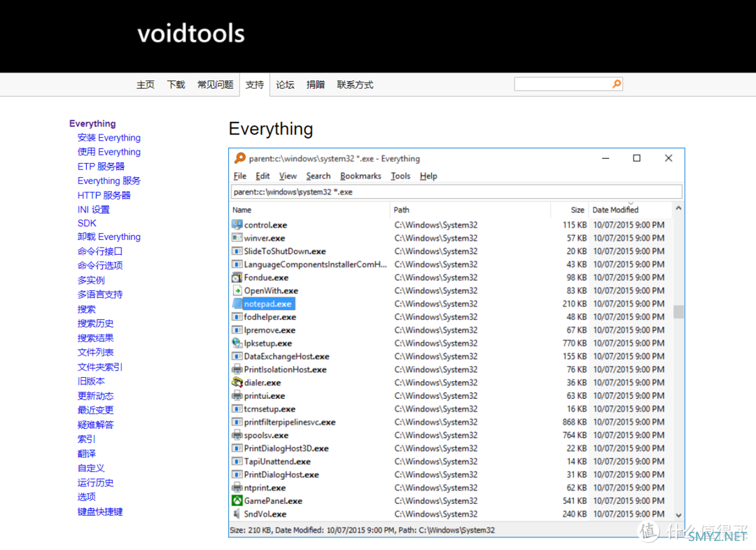Click the printfilterpipelinesvc.exe file icon
Screen dimensions: 756x550
pyautogui.click(x=237, y=422)
